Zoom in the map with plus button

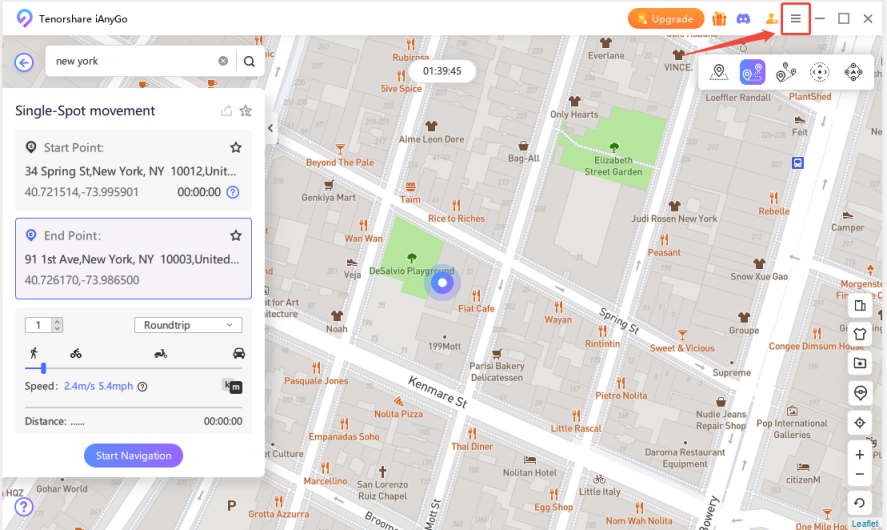[860, 455]
